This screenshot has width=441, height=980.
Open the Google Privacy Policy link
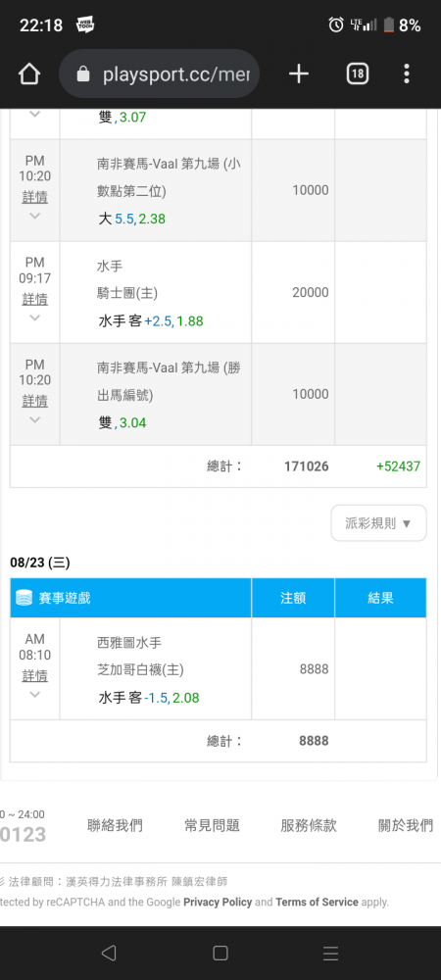click(218, 902)
